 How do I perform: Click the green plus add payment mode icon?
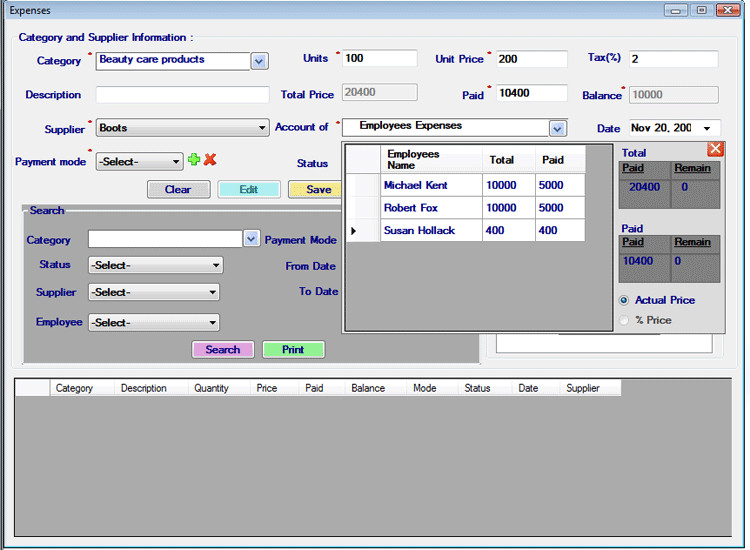(194, 159)
